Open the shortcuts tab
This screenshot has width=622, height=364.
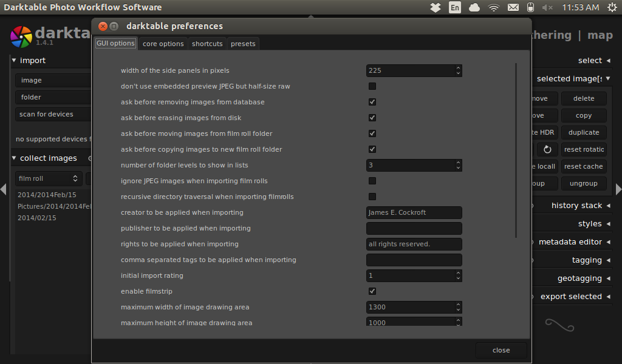point(207,44)
